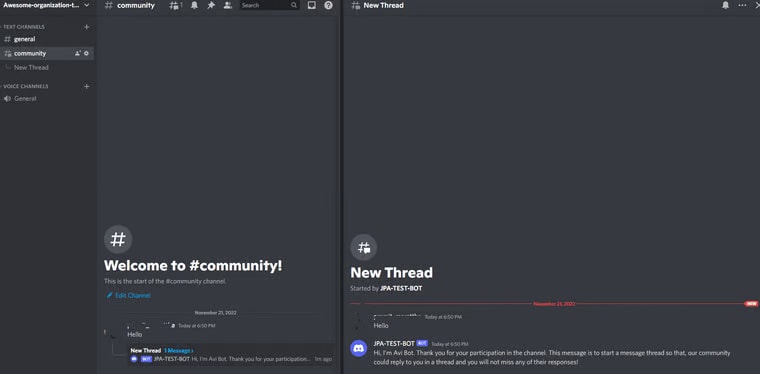This screenshot has height=374, width=760.
Task: Click the New Thread heading in thread panel
Action: pos(392,273)
